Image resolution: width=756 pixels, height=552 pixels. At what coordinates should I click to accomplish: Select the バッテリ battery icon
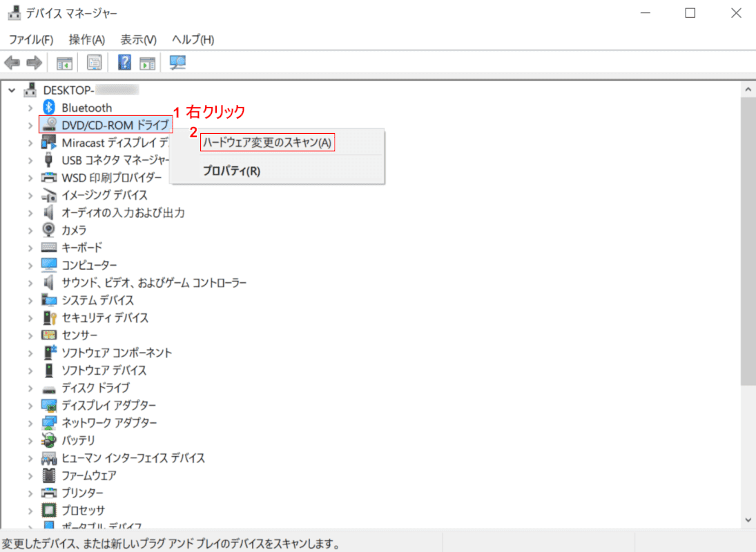49,440
